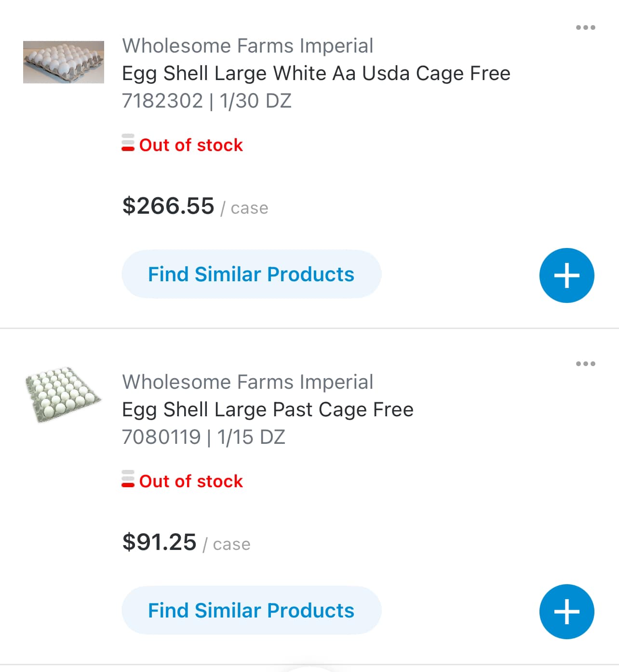The image size is (619, 672).
Task: Find Similar Products for the 1/15 DZ eggs
Action: (x=251, y=610)
